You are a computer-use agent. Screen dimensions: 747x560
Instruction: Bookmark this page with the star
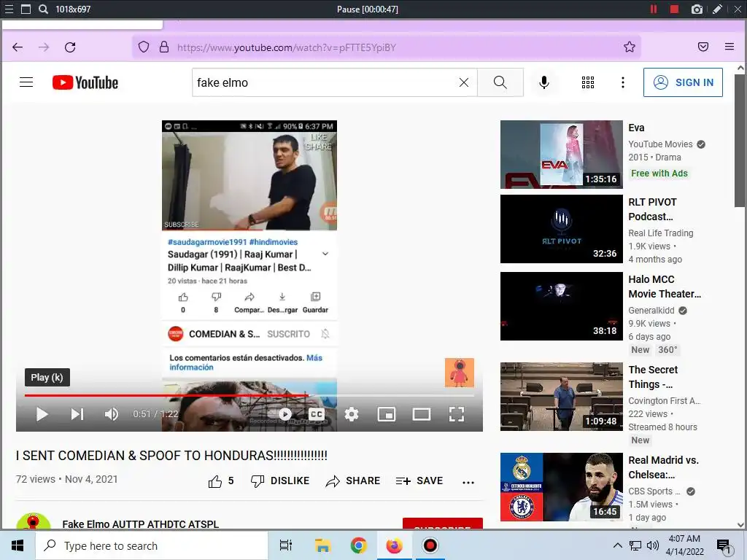(630, 47)
